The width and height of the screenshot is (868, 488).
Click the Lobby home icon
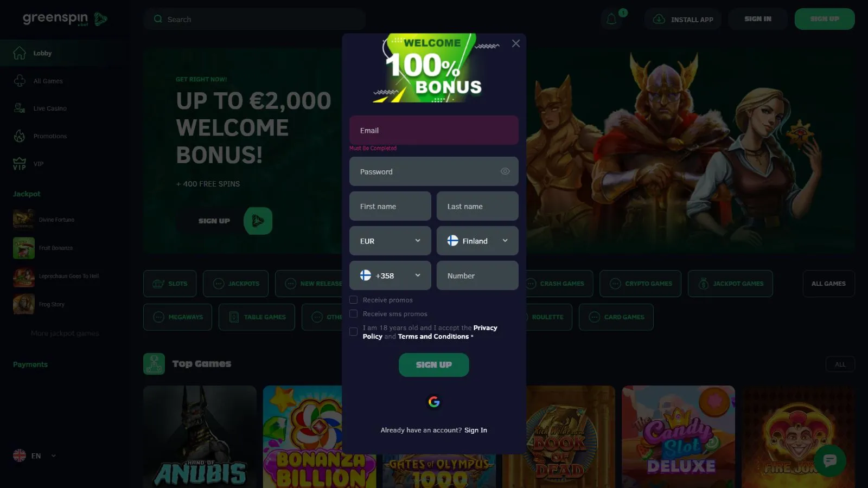pyautogui.click(x=20, y=53)
